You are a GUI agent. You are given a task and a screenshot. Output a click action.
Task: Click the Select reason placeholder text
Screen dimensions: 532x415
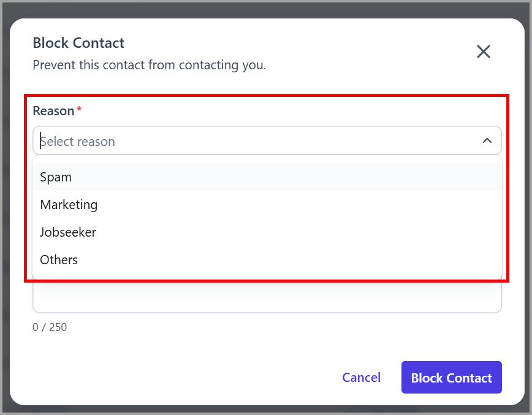coord(77,141)
